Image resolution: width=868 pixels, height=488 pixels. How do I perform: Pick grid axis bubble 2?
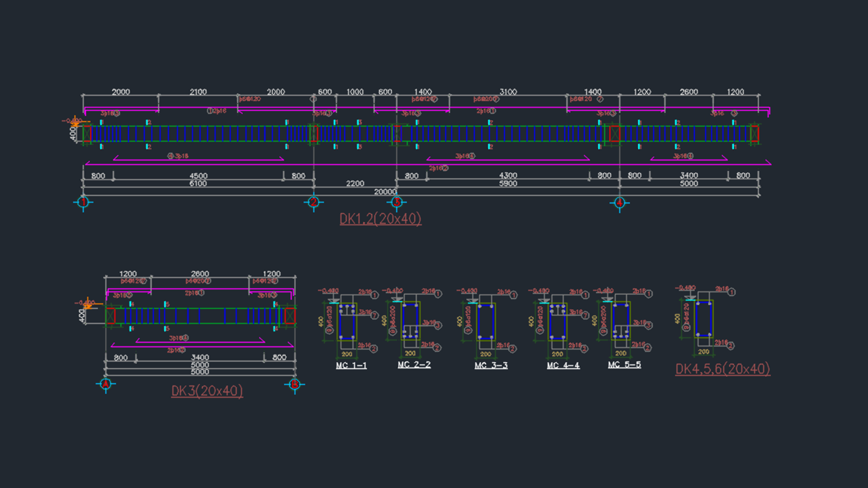click(313, 202)
